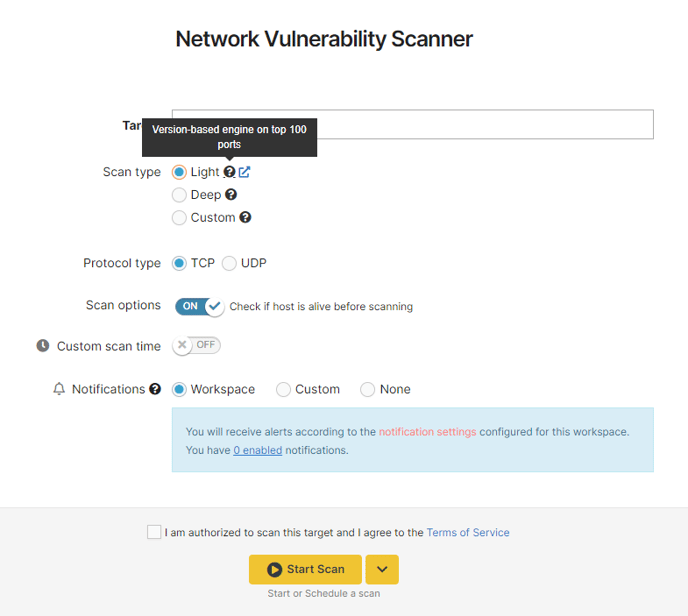Select the Custom notifications option

pos(283,389)
